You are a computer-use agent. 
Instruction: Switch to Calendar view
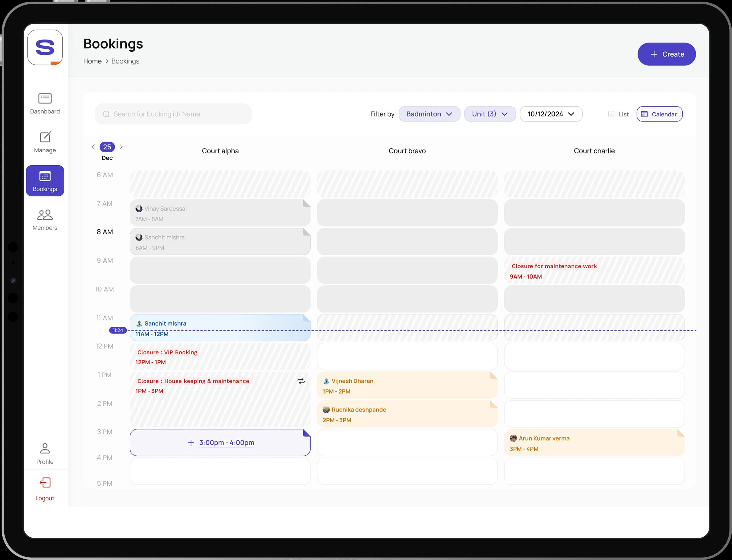[659, 114]
